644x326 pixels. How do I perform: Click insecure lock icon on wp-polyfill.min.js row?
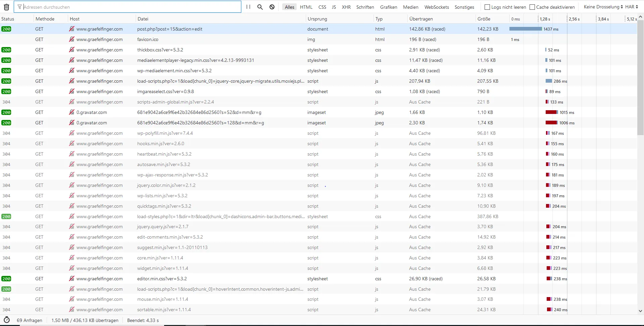71,133
